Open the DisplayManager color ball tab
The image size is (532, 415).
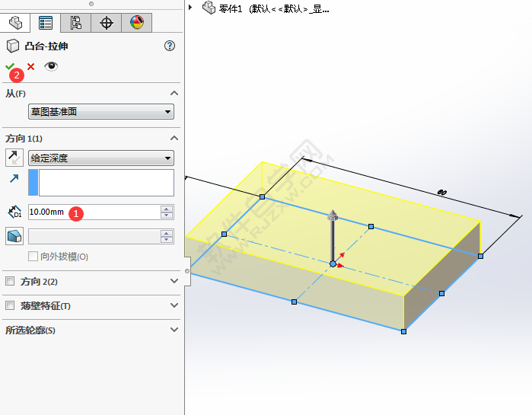pos(137,23)
